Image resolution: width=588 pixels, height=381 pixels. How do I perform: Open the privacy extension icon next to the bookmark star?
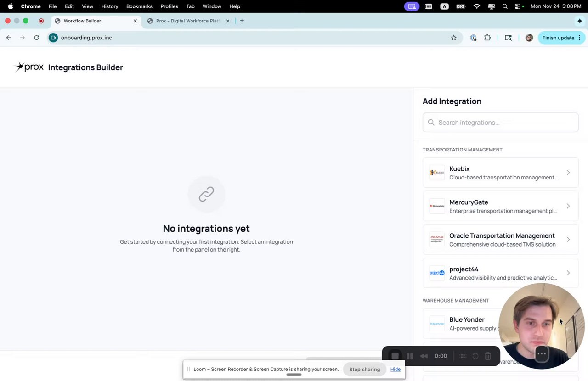(x=473, y=38)
